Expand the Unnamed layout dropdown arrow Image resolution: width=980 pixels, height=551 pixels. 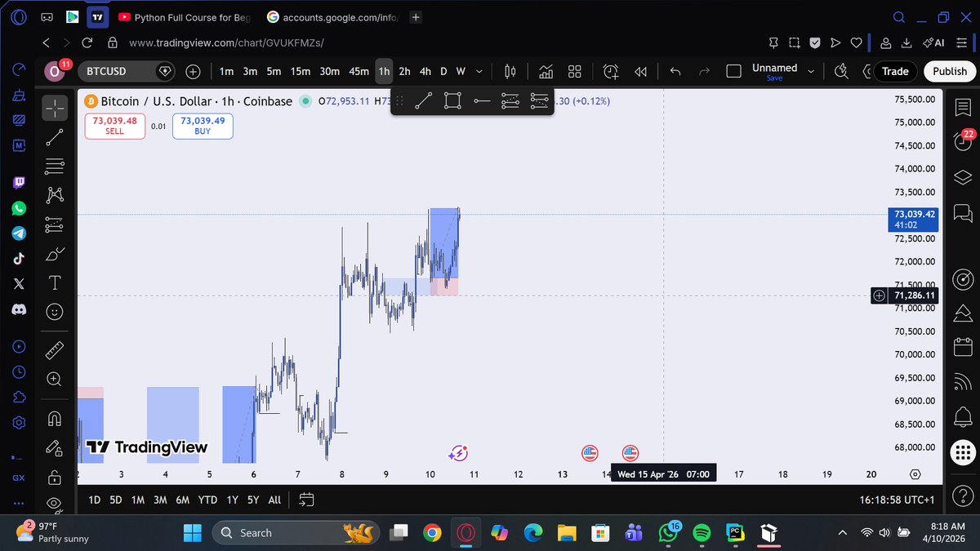click(x=811, y=72)
